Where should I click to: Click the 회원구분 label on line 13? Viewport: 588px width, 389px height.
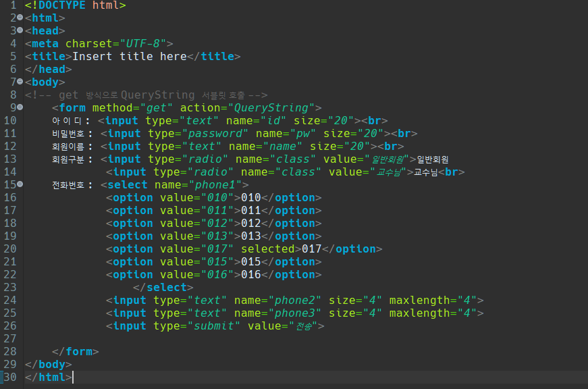click(x=68, y=159)
